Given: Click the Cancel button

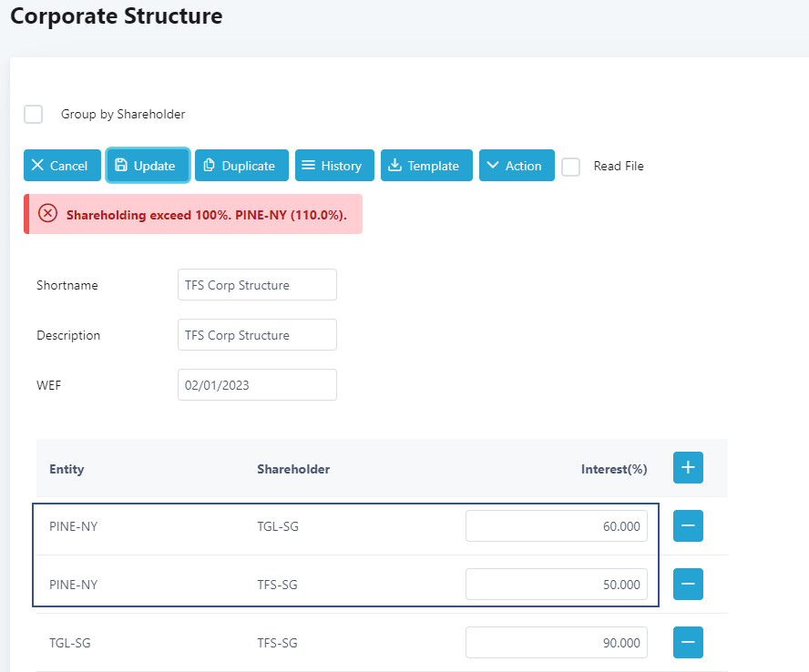Looking at the screenshot, I should click(62, 166).
